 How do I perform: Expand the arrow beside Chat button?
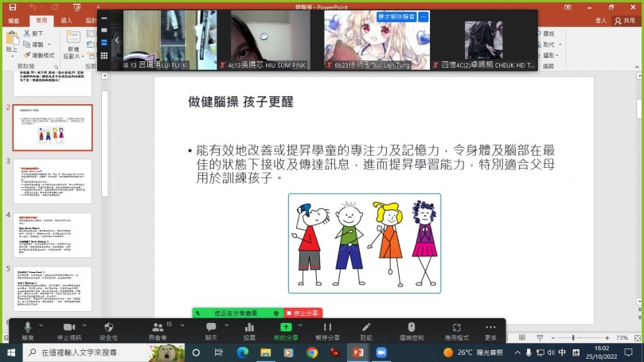[227, 325]
